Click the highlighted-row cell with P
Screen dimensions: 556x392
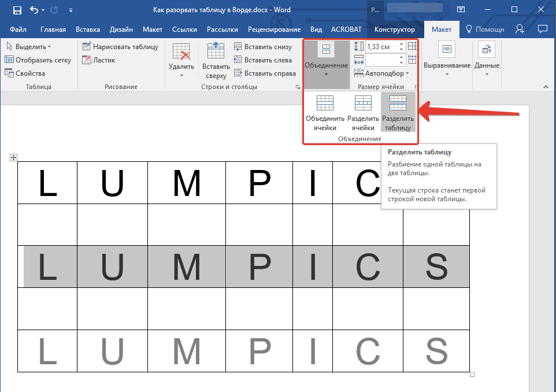click(259, 267)
